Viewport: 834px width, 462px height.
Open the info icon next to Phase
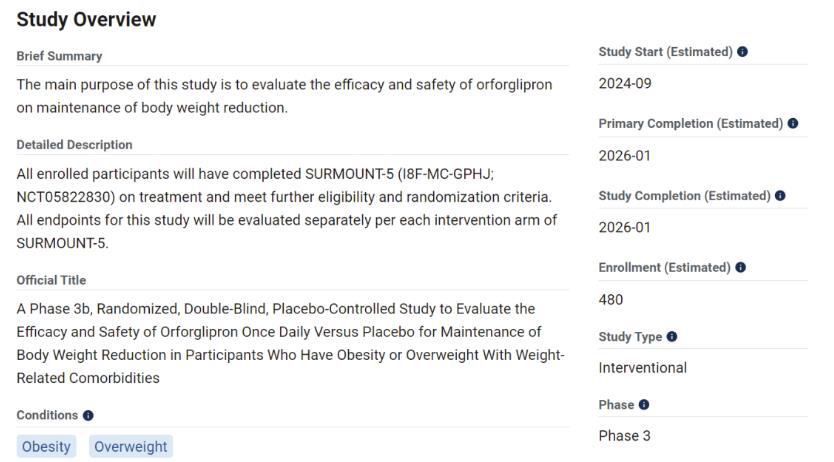644,405
